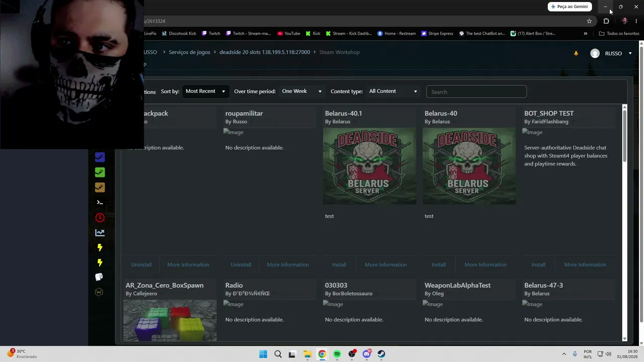Click the microphone tray icon
Viewport: 644px width, 362px height.
tap(575, 354)
